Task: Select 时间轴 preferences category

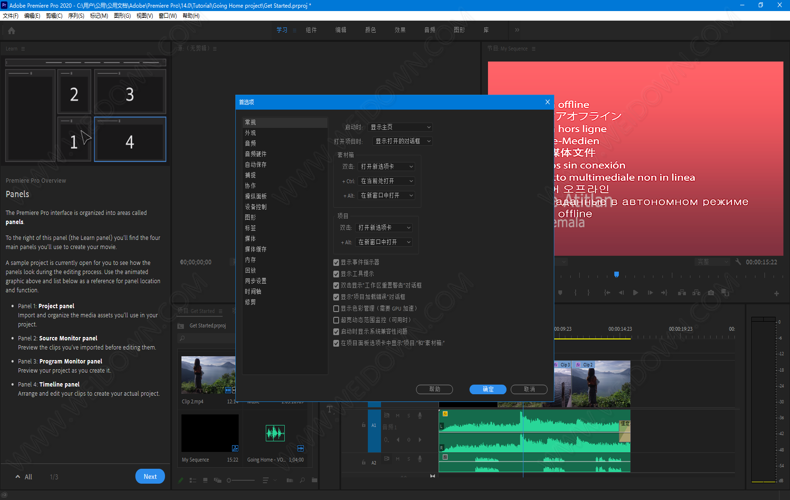Action: click(252, 292)
